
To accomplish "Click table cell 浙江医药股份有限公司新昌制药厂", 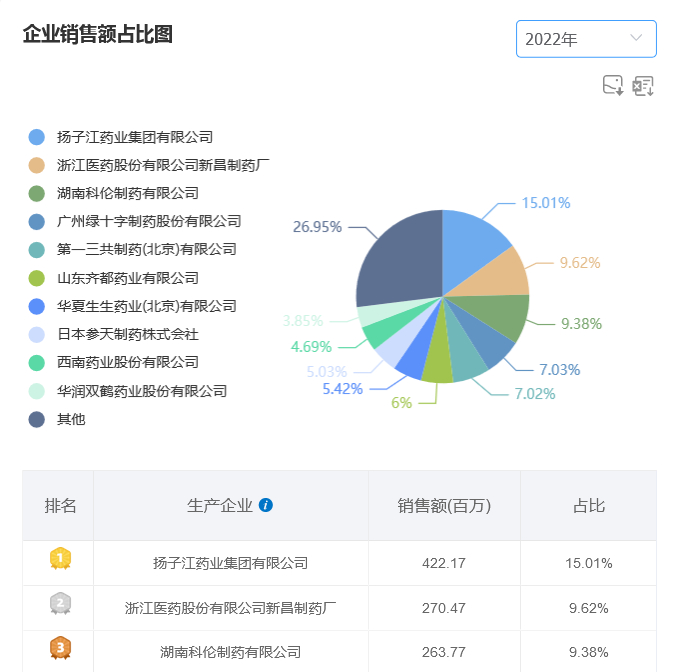I will pos(230,608).
